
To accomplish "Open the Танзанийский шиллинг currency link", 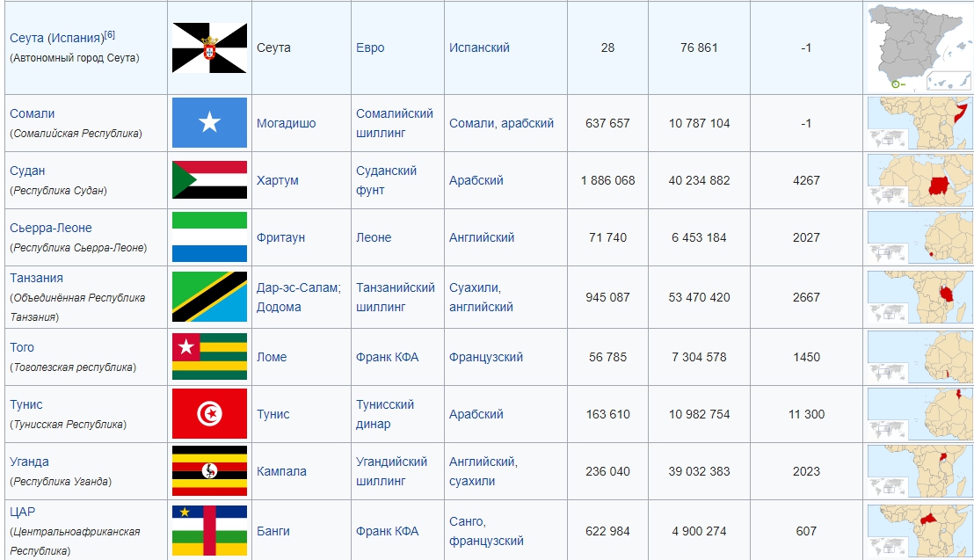I will (396, 297).
